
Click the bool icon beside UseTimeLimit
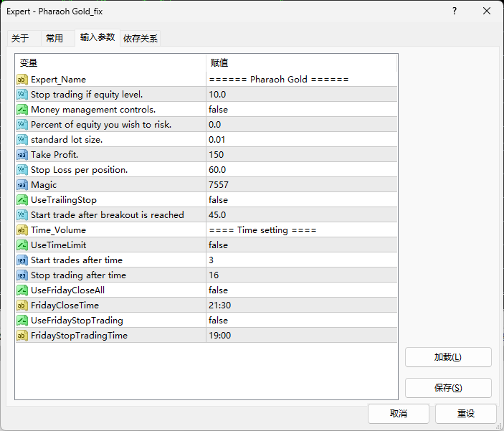click(x=22, y=245)
